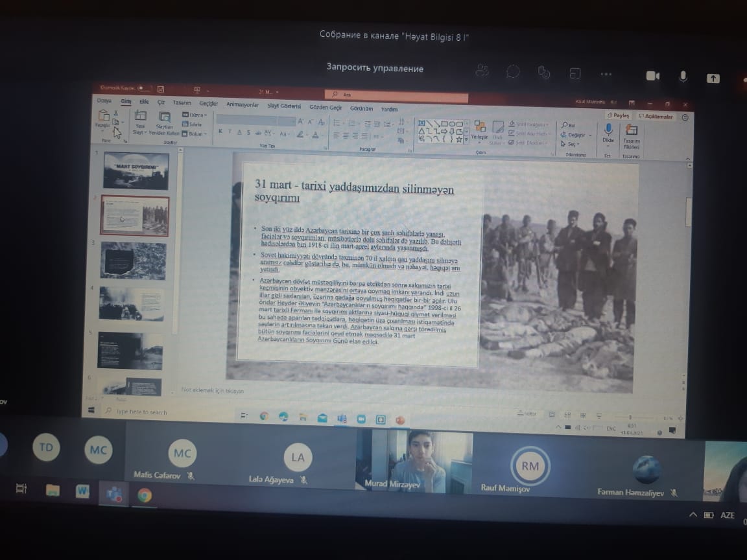
Task: Select slide 1 thumbnail MART SOYQIRIMI
Action: tap(136, 171)
